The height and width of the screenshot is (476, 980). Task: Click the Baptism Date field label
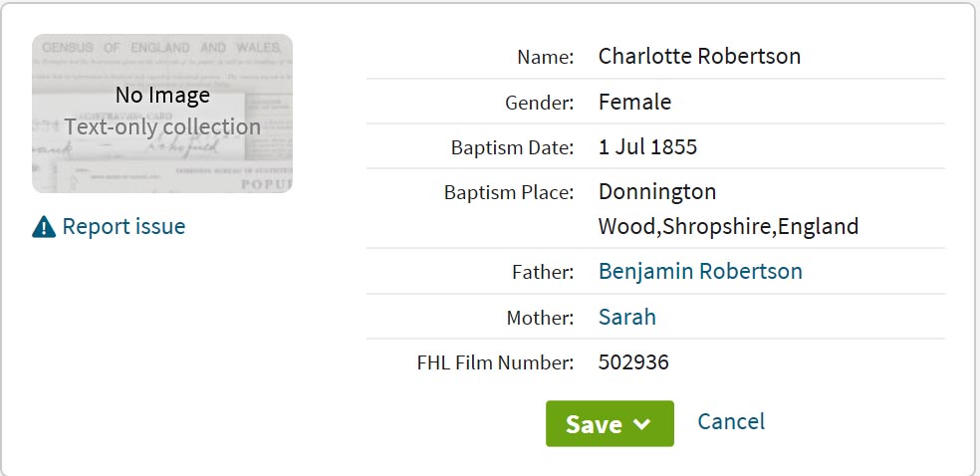click(x=512, y=148)
